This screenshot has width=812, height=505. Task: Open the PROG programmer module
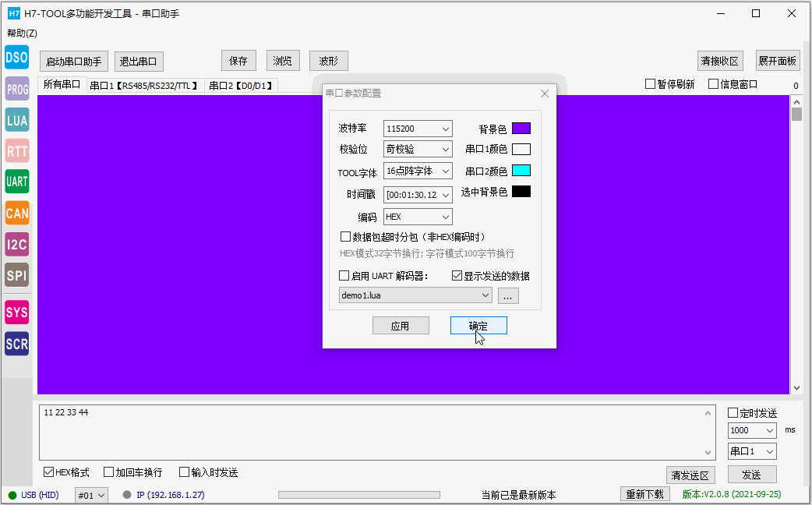tap(17, 89)
